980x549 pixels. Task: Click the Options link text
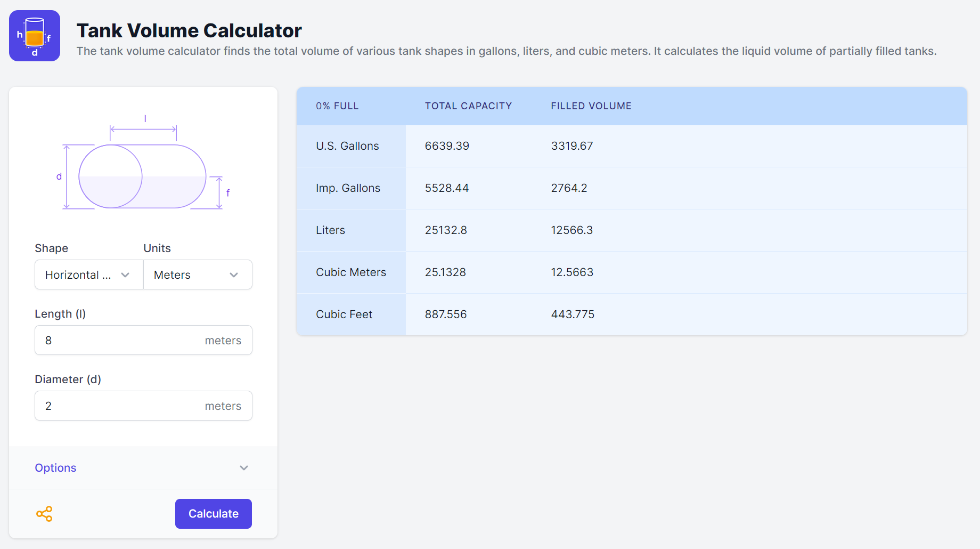coord(55,467)
